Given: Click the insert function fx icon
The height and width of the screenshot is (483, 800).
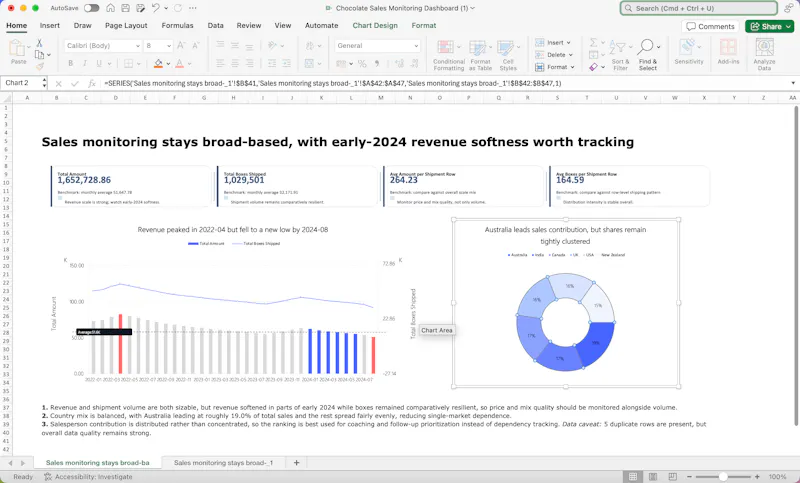Looking at the screenshot, I should (x=92, y=83).
